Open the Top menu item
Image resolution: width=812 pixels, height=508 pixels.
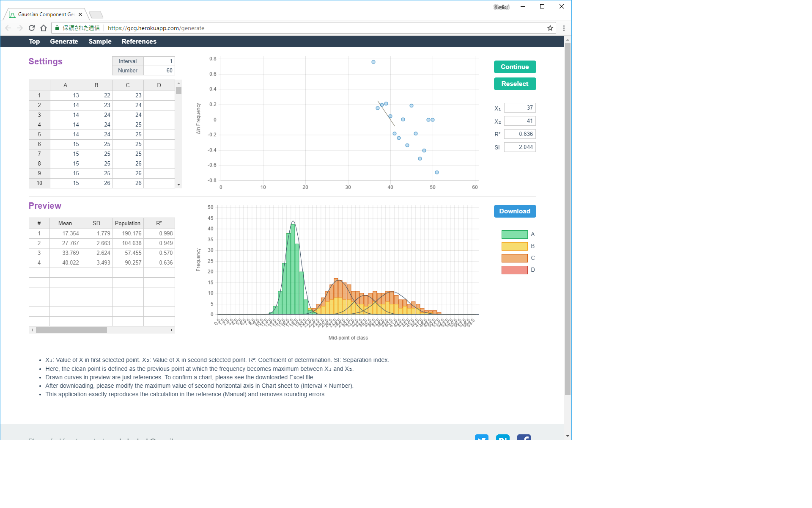click(34, 41)
